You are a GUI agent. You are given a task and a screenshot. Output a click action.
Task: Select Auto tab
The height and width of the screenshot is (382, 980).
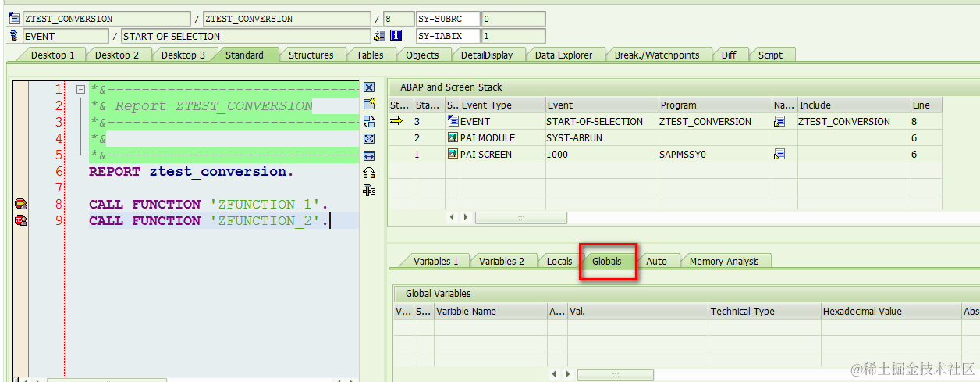pyautogui.click(x=657, y=261)
